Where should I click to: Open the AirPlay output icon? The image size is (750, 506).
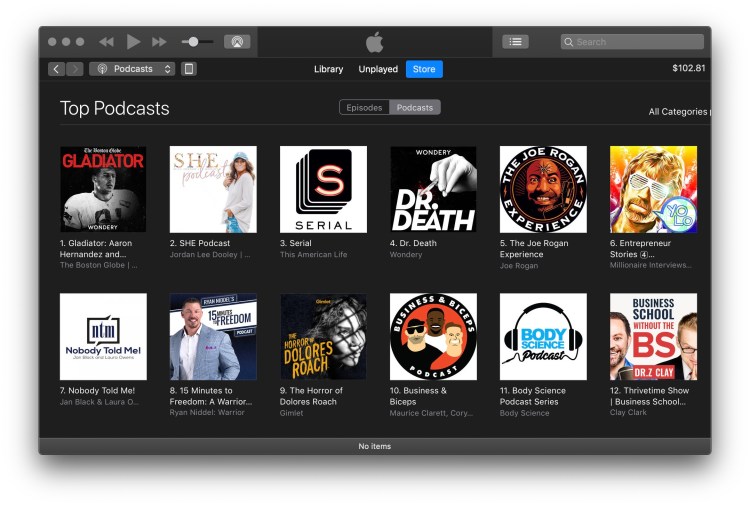pyautogui.click(x=237, y=42)
